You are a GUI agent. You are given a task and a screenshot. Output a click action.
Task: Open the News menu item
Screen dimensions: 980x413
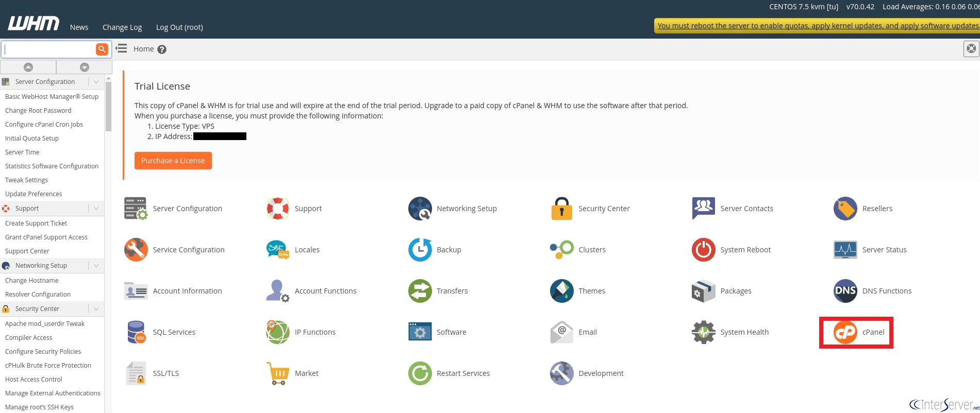click(x=79, y=27)
